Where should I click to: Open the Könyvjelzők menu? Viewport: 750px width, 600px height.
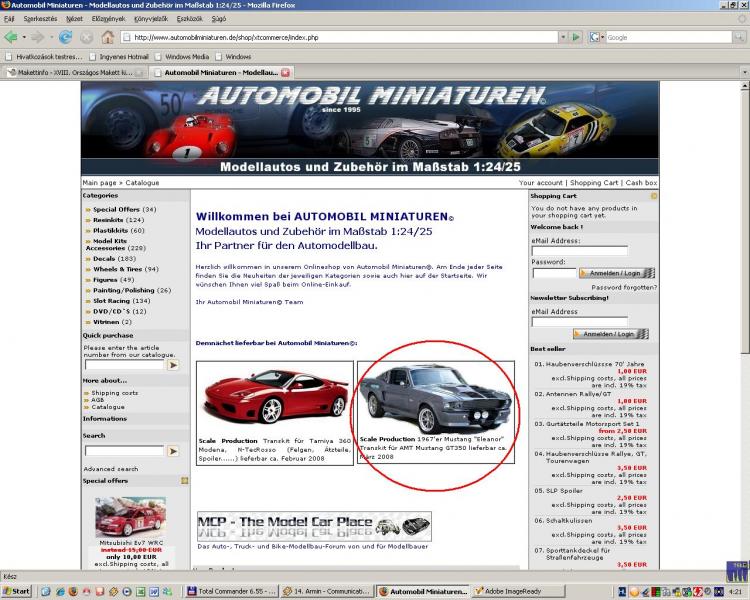(122, 18)
